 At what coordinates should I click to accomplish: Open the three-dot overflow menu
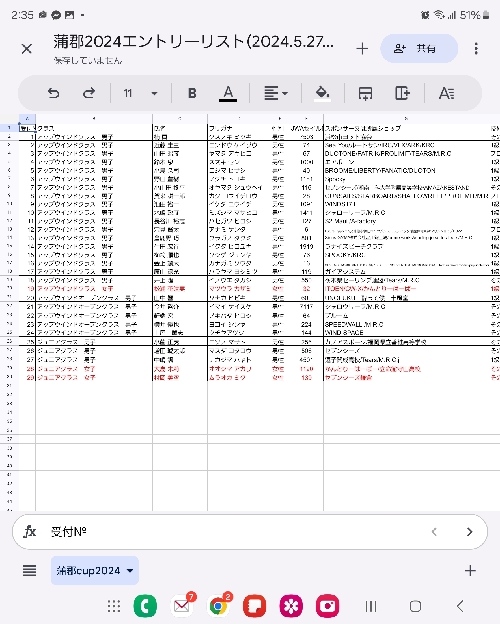coord(476,49)
